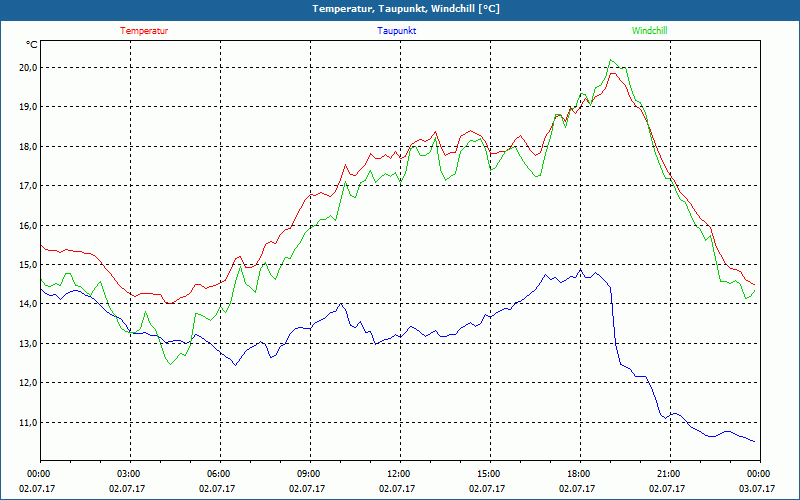Click the 15,0 y-axis value
This screenshot has height=500, width=800.
click(x=29, y=265)
